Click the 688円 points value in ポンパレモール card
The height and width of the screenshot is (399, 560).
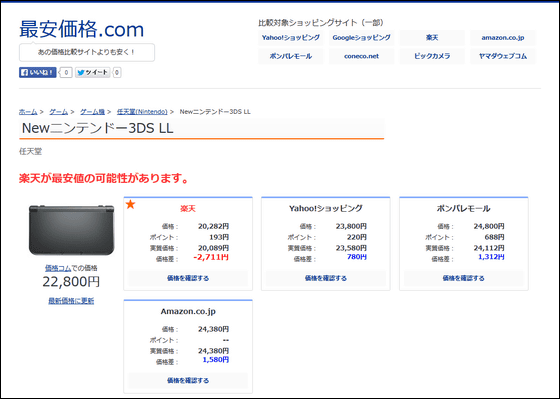click(x=495, y=237)
